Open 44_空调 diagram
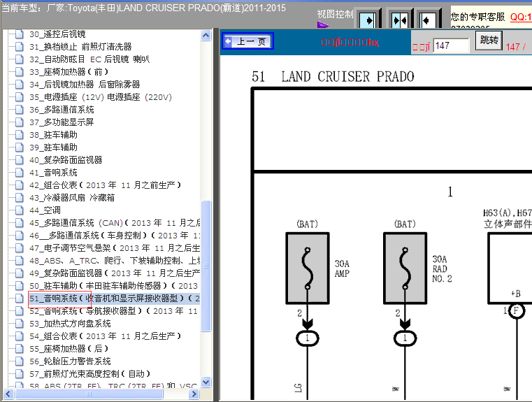This screenshot has height=402, width=532. (45, 210)
